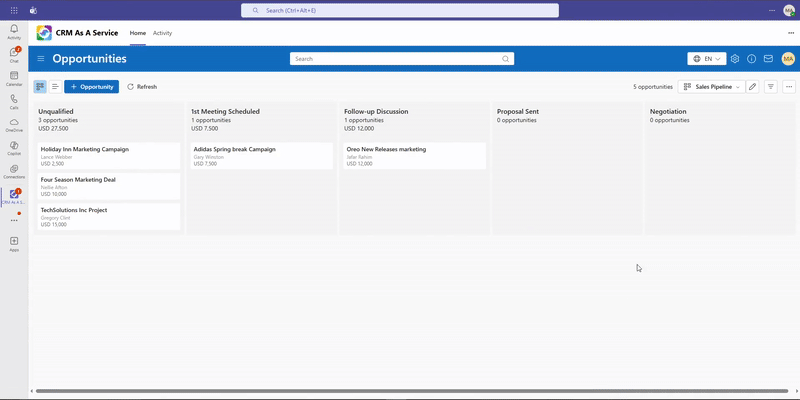Open Holiday Inn Marketing Campaign card

(x=109, y=156)
